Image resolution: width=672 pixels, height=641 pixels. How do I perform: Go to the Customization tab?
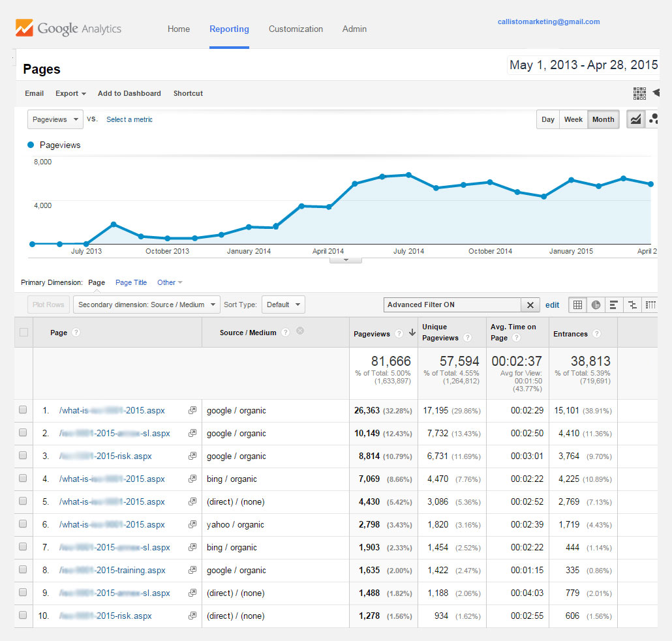pyautogui.click(x=296, y=29)
